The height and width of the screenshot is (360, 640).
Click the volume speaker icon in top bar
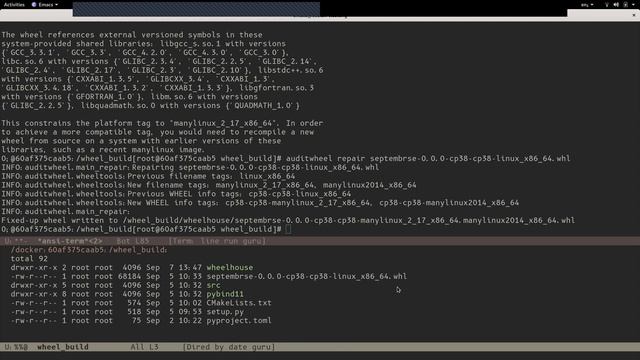pos(616,5)
